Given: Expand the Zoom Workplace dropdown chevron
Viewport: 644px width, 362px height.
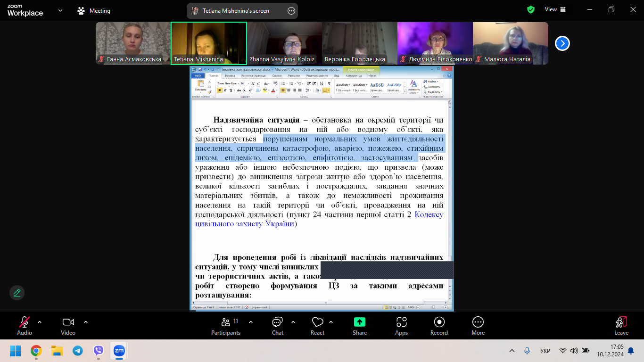Looking at the screenshot, I should point(60,10).
